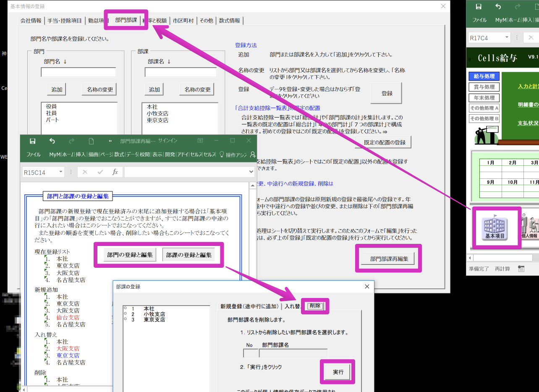Viewport: 539px width, 392px height.
Task: Switch to 手当・控除項目 tab
Action: [65, 21]
